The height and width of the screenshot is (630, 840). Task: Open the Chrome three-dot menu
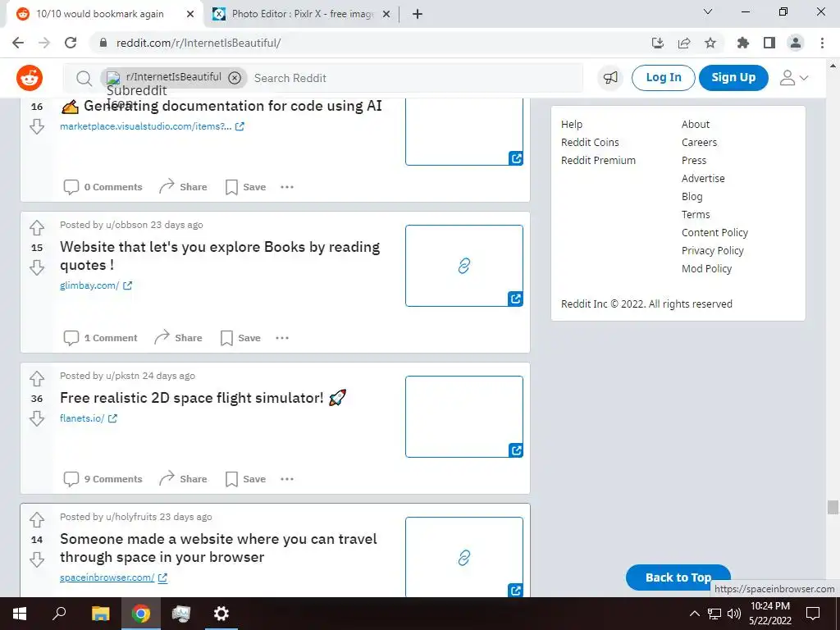[822, 43]
